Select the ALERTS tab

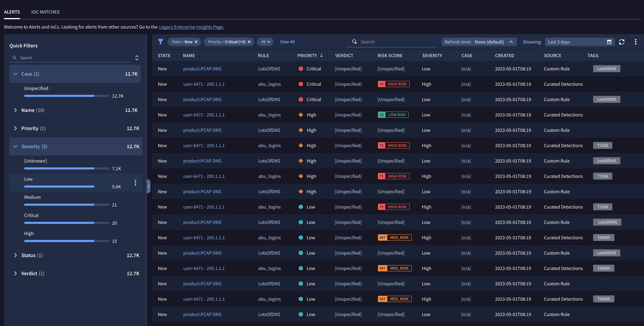[11, 12]
